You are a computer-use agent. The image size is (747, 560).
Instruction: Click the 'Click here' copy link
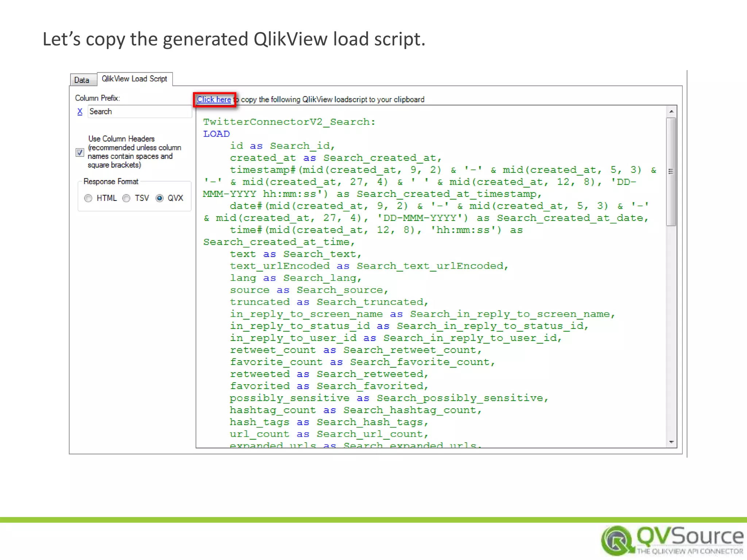(x=214, y=100)
